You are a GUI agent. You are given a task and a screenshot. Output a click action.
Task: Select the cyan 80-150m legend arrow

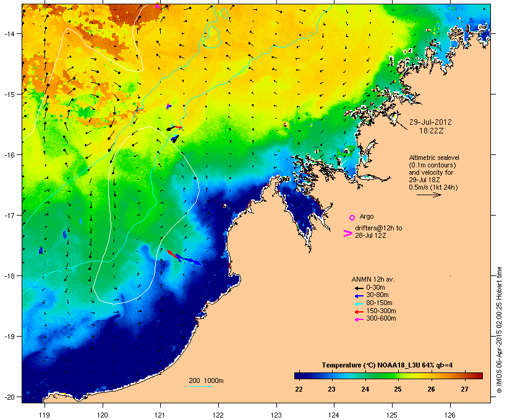(x=359, y=304)
